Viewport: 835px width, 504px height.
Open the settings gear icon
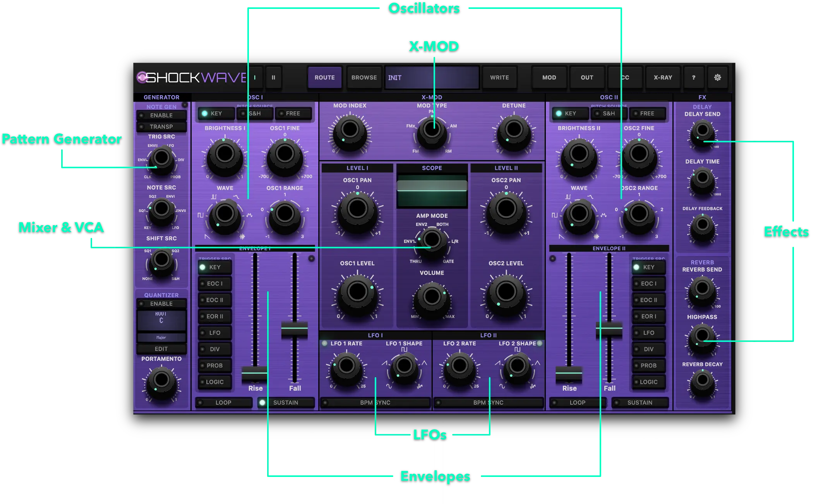(x=717, y=77)
